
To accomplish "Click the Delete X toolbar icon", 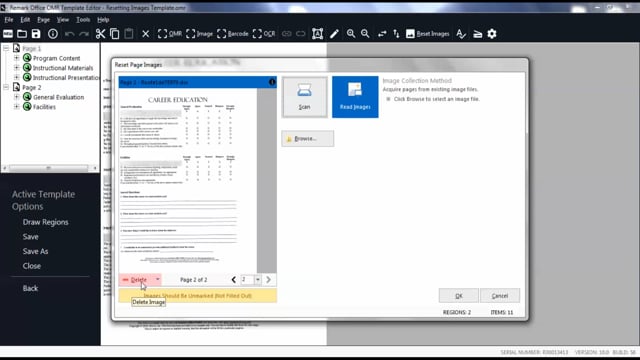I will (x=146, y=34).
